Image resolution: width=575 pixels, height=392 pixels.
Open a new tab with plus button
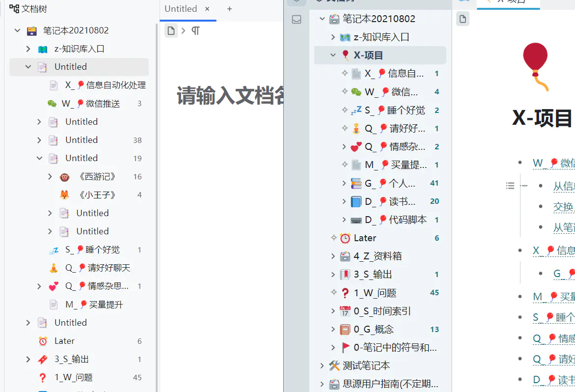click(230, 9)
